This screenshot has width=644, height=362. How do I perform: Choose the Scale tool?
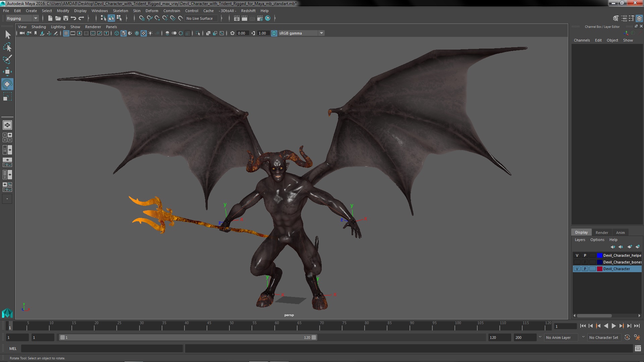[x=7, y=97]
